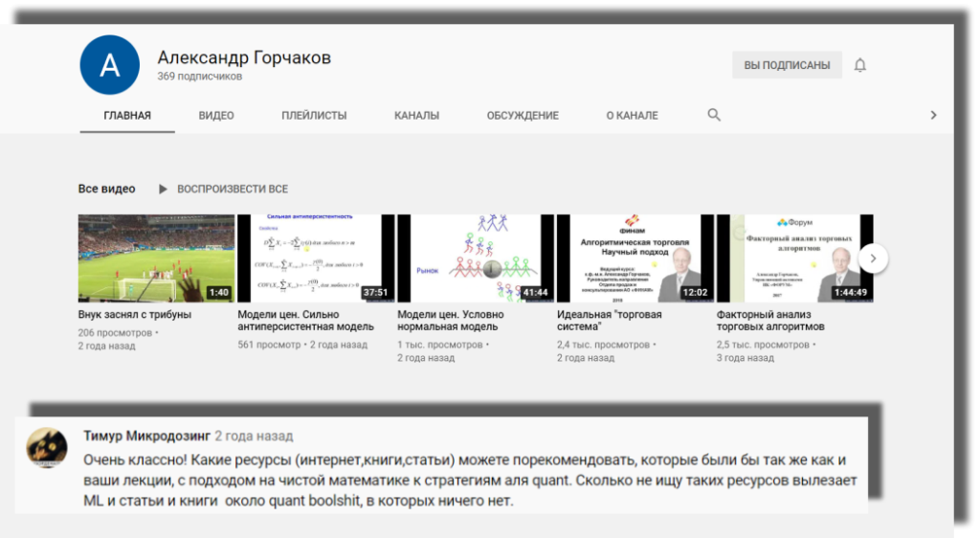Open the ПЛЕЙЛИСТЫ tab
The width and height of the screenshot is (980, 538).
[x=314, y=116]
